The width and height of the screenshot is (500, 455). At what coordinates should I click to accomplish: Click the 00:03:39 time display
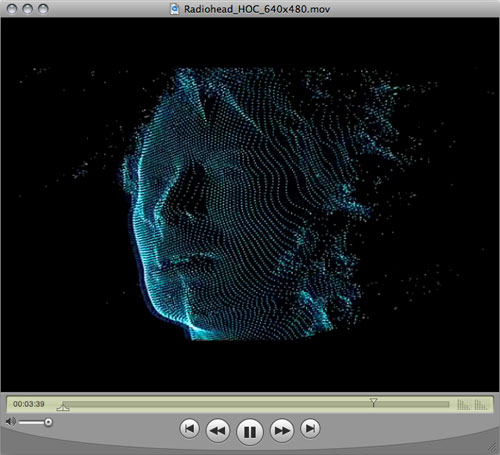[x=29, y=404]
